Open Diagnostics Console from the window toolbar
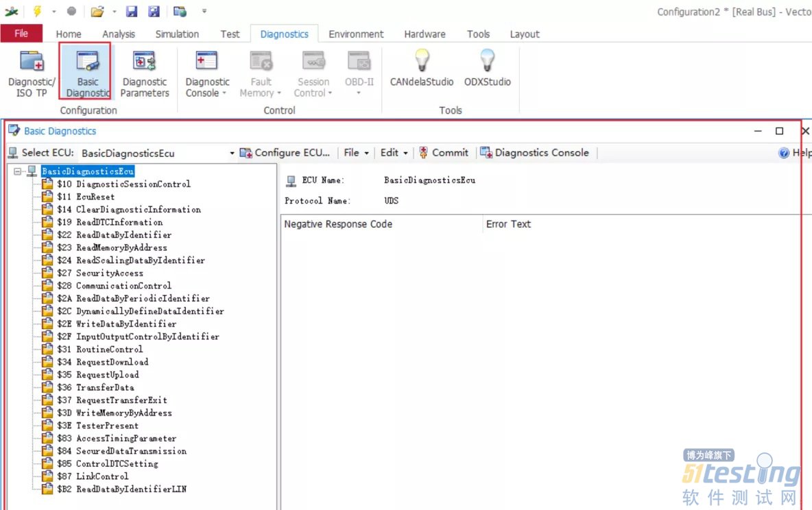Image resolution: width=812 pixels, height=510 pixels. [534, 153]
